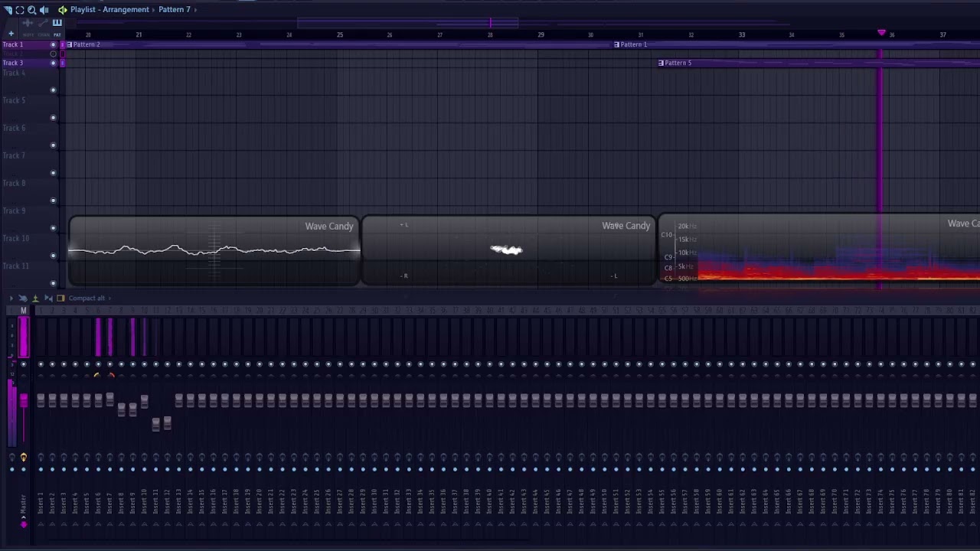
Task: Click the Pattern 1 clip icon
Action: pos(617,44)
